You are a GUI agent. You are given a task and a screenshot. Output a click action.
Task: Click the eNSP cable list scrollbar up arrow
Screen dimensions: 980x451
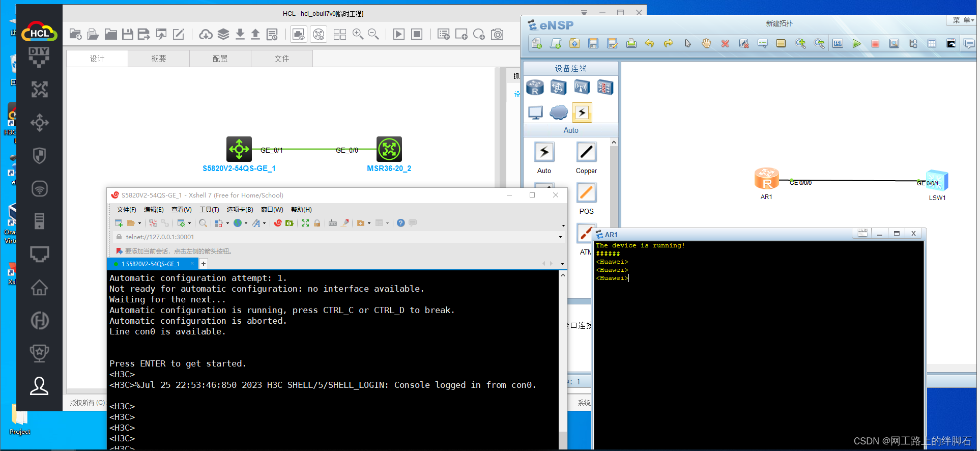(614, 143)
